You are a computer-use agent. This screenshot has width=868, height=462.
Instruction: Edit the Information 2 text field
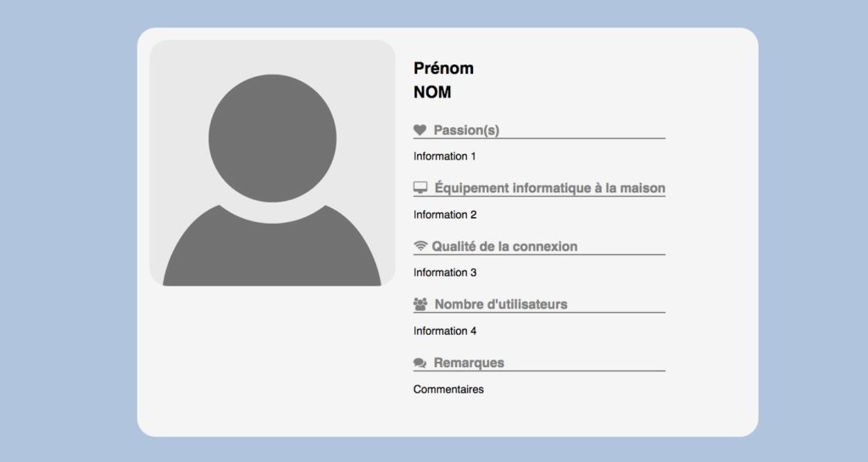[445, 214]
